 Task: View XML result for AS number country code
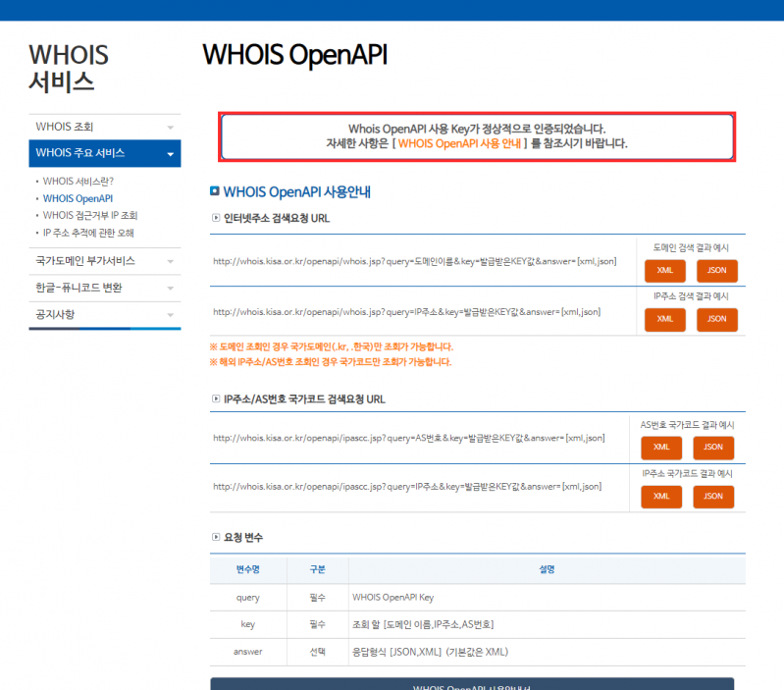click(x=660, y=448)
